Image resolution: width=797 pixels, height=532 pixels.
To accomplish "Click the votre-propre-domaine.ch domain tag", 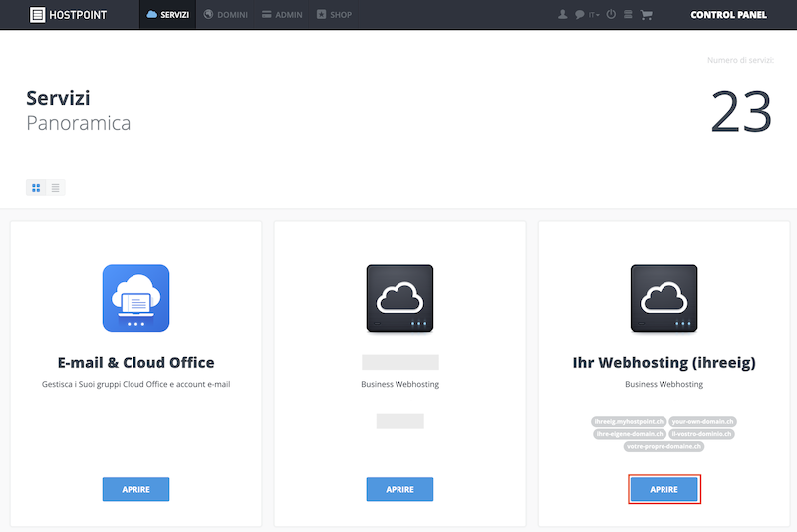I will pyautogui.click(x=664, y=446).
